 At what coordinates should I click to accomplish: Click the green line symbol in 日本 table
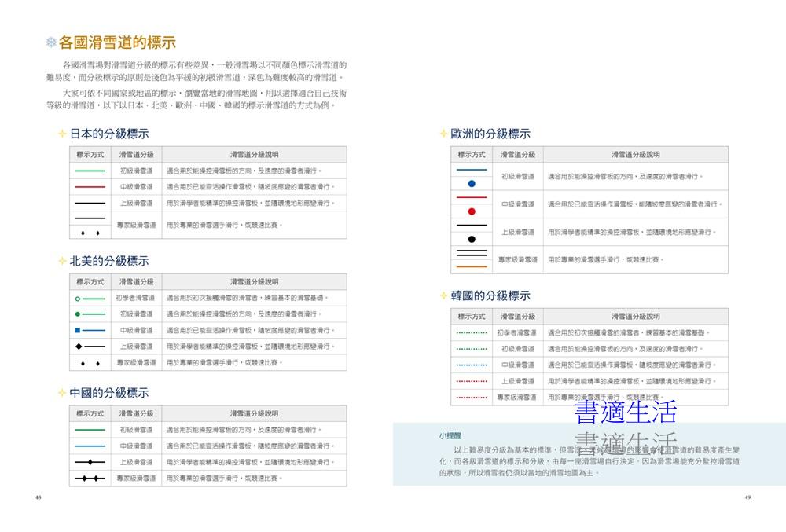point(90,171)
